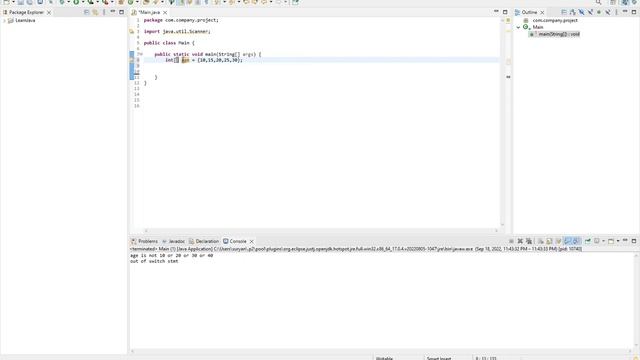Image resolution: width=640 pixels, height=360 pixels.
Task: Click the array values {10,15,20,25,30}
Action: tap(220, 60)
